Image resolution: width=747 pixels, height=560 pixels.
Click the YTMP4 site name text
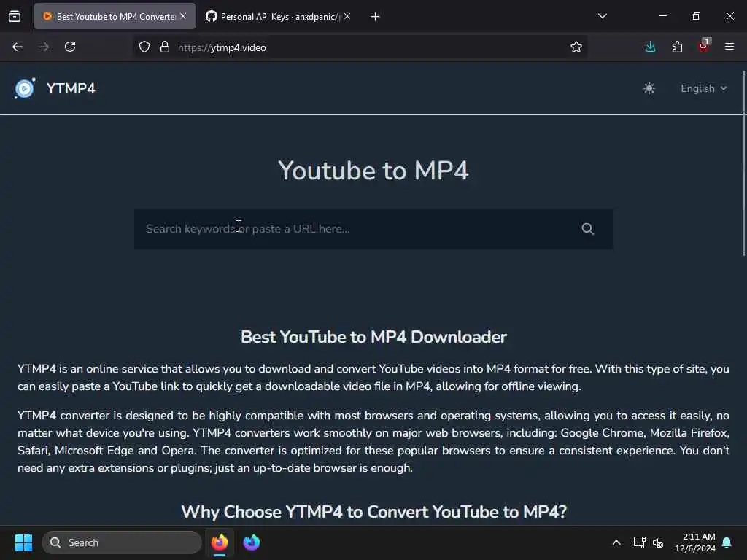71,88
